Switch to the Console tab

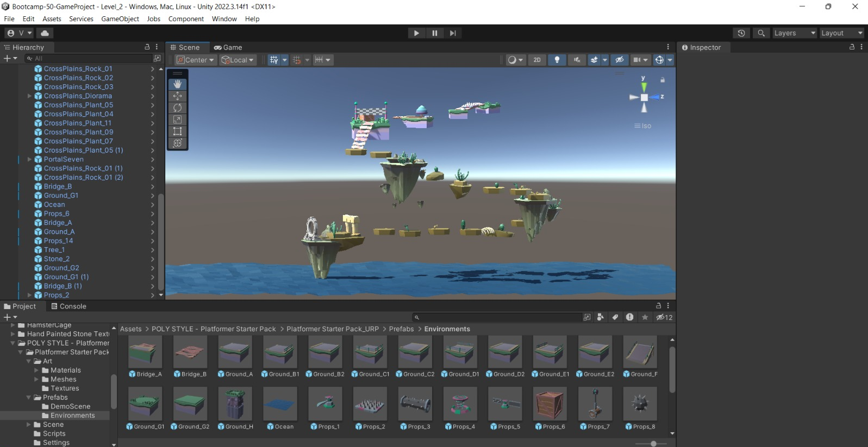pos(68,306)
